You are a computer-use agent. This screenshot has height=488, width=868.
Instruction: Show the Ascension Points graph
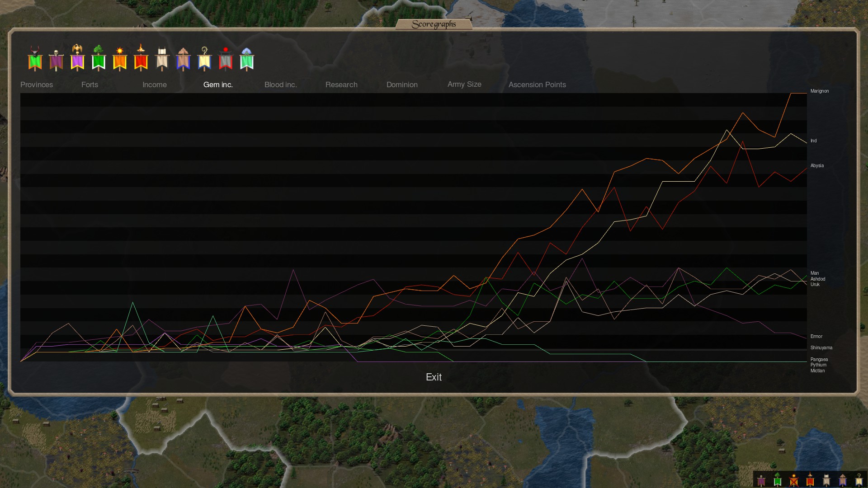tap(537, 84)
